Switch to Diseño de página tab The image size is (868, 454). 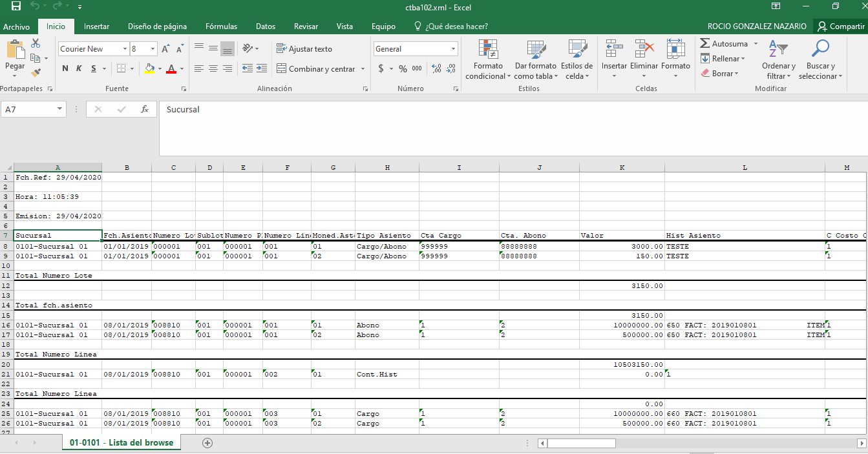(x=157, y=26)
